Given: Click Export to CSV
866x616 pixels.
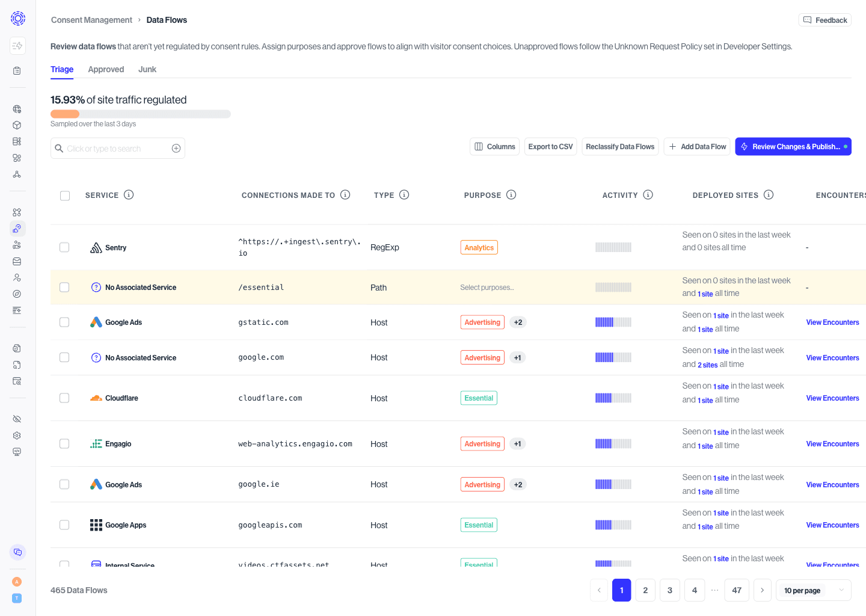Looking at the screenshot, I should (x=551, y=147).
